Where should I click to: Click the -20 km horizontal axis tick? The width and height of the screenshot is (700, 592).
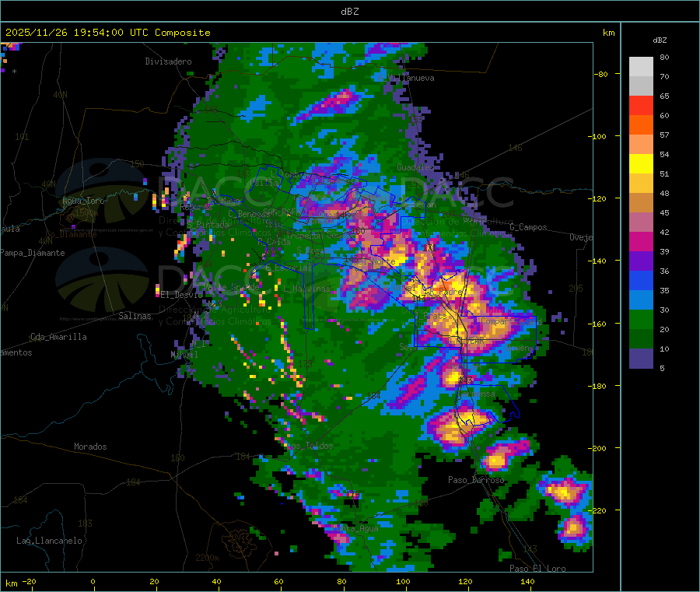pyautogui.click(x=30, y=582)
